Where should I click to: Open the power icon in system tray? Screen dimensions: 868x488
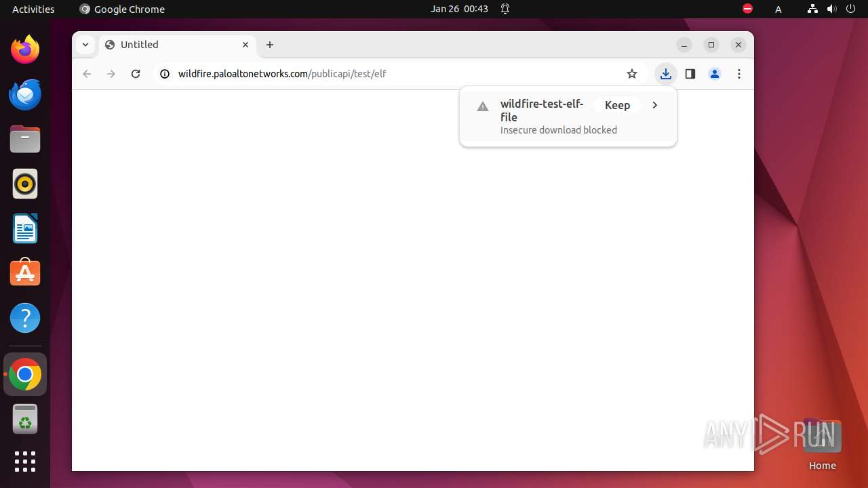point(850,9)
